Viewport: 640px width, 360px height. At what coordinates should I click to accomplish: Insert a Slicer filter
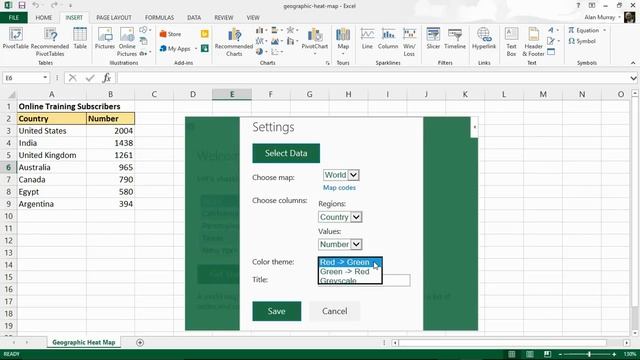[433, 38]
